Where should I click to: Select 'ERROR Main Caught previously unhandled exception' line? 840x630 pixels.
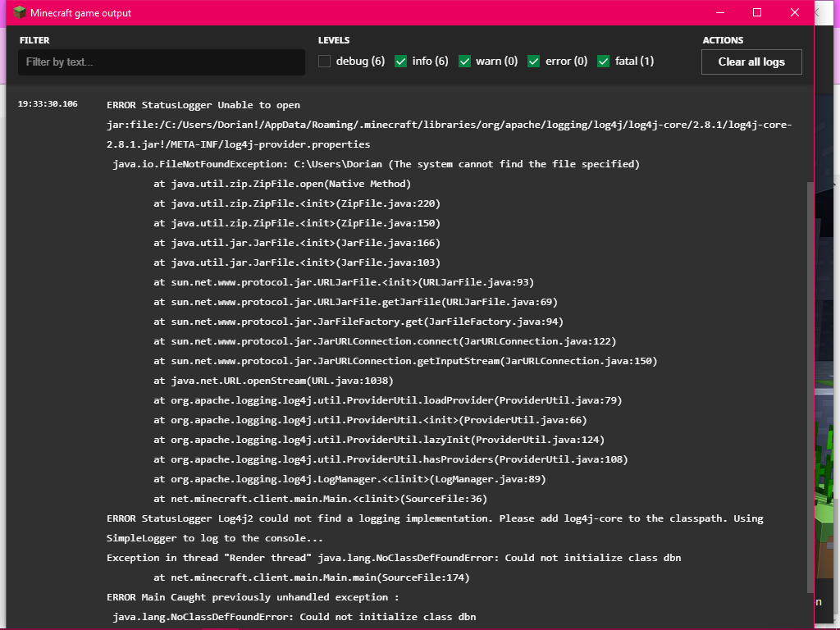pyautogui.click(x=253, y=597)
